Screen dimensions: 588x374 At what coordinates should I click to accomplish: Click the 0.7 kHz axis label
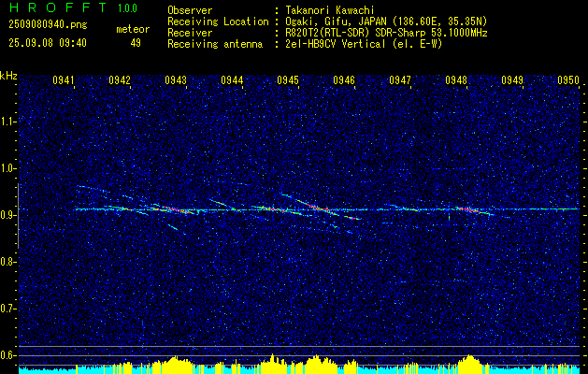click(x=8, y=309)
